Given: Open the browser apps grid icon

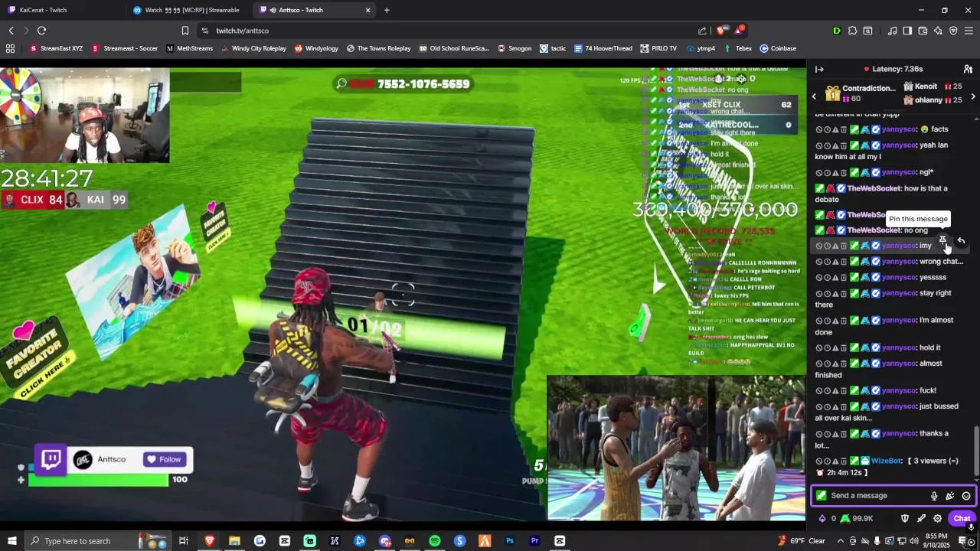Looking at the screenshot, I should [10, 48].
